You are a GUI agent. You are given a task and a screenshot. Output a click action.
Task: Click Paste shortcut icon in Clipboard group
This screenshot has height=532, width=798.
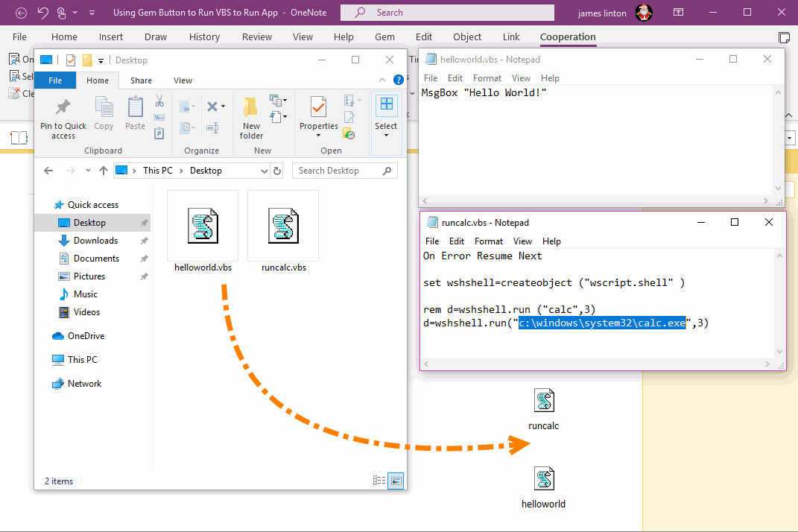159,133
